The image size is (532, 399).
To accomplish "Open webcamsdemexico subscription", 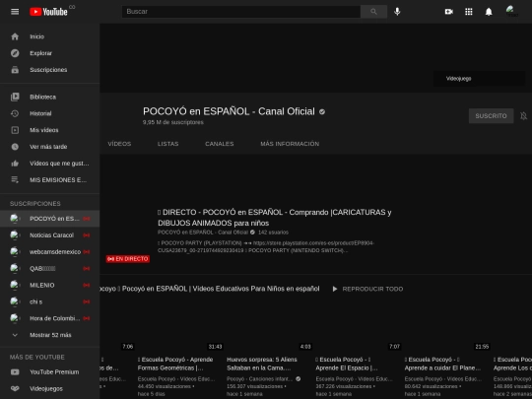I will [49, 252].
